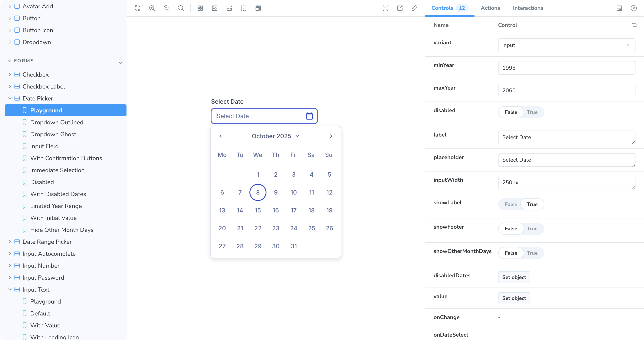
Task: Enable the measure tool icon
Action: click(229, 8)
